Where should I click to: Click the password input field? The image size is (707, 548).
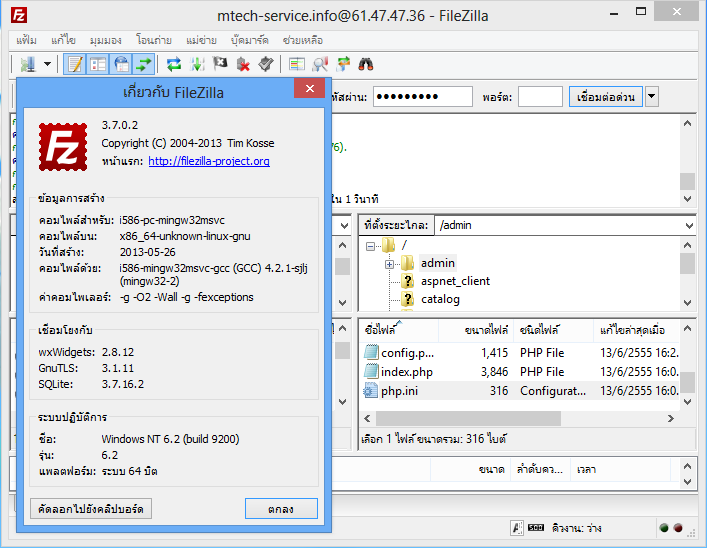(422, 97)
